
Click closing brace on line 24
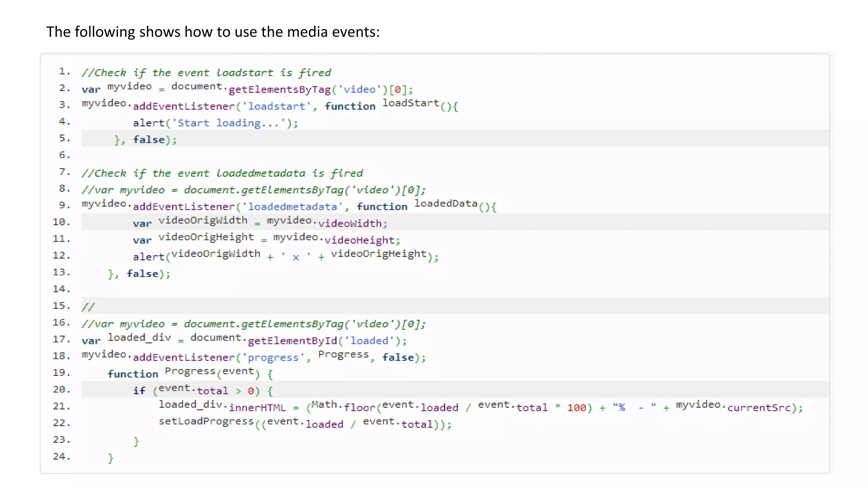111,458
